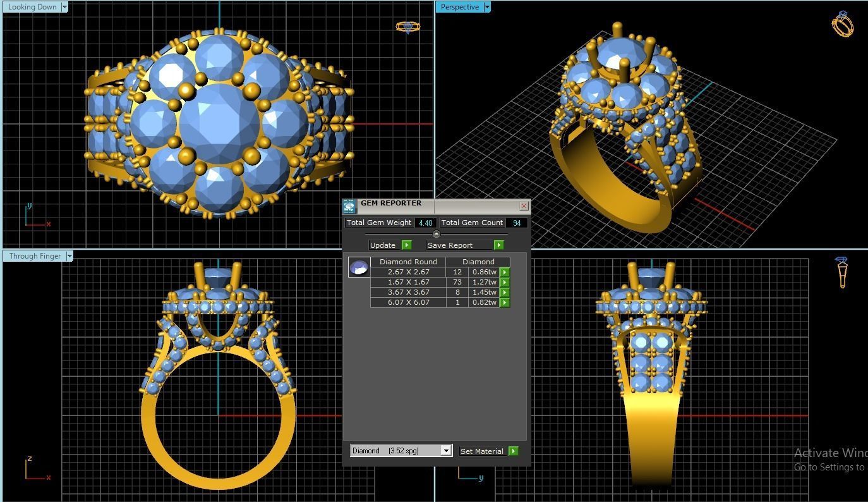Click green arrow for 3.67 X 3.67 row
This screenshot has width=868, height=502.
504,292
